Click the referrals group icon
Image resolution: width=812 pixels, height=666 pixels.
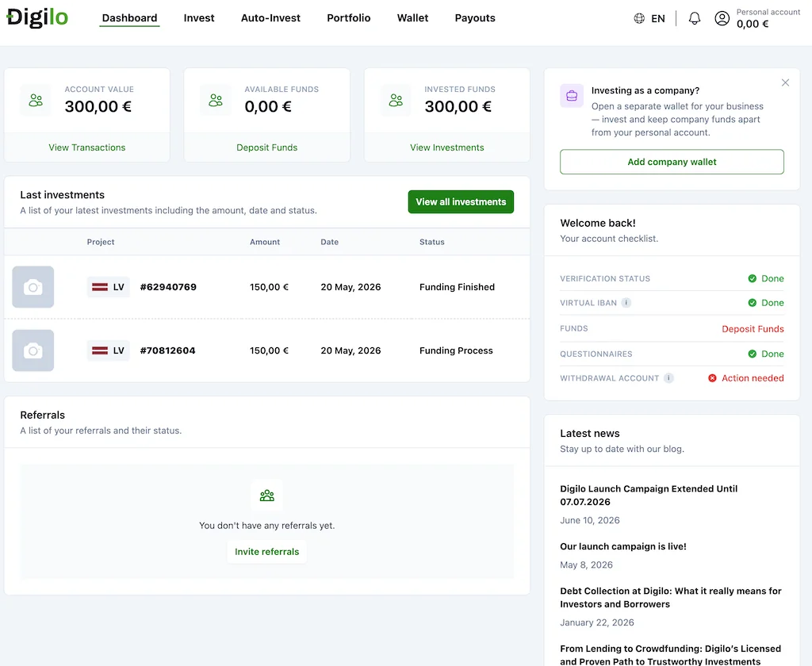coord(266,496)
